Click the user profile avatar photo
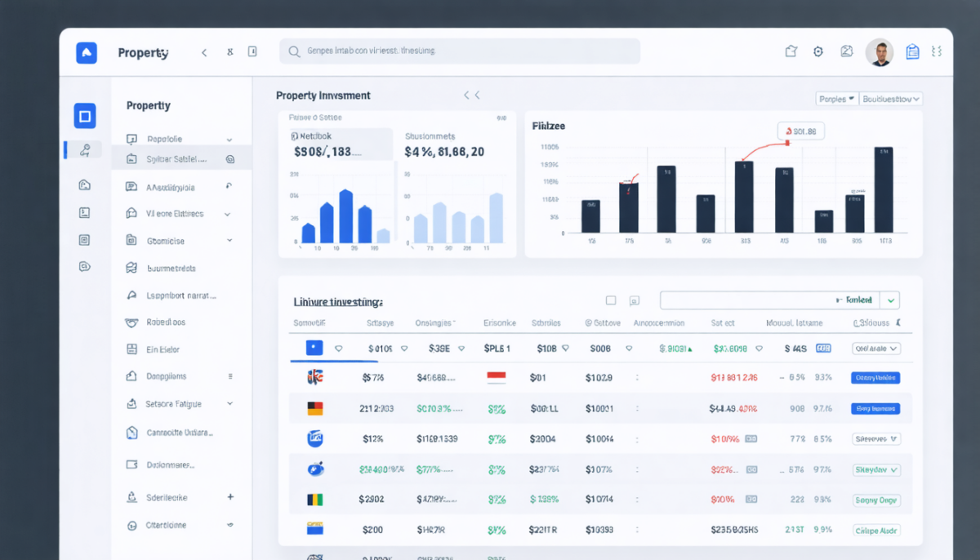Viewport: 980px width, 560px height. click(880, 52)
